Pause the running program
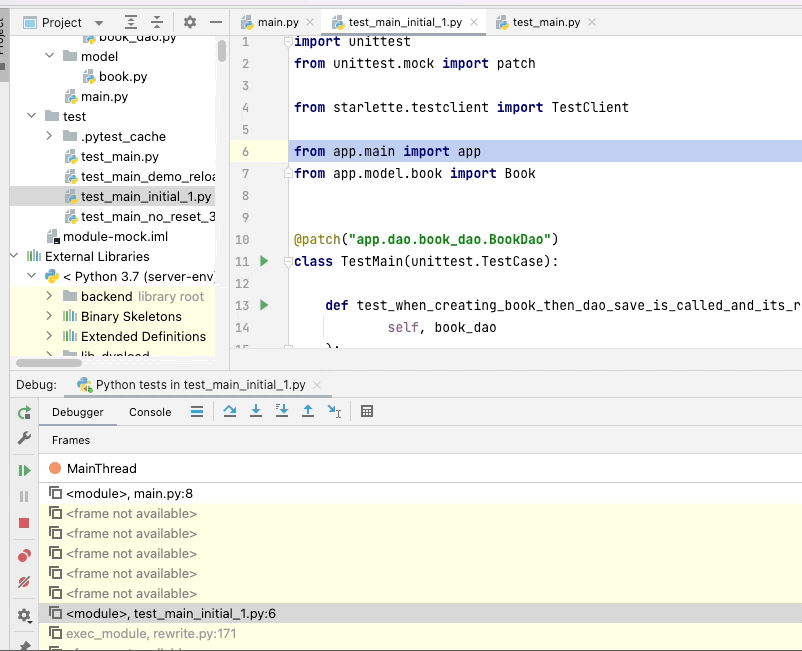This screenshot has width=802, height=651. click(x=22, y=496)
